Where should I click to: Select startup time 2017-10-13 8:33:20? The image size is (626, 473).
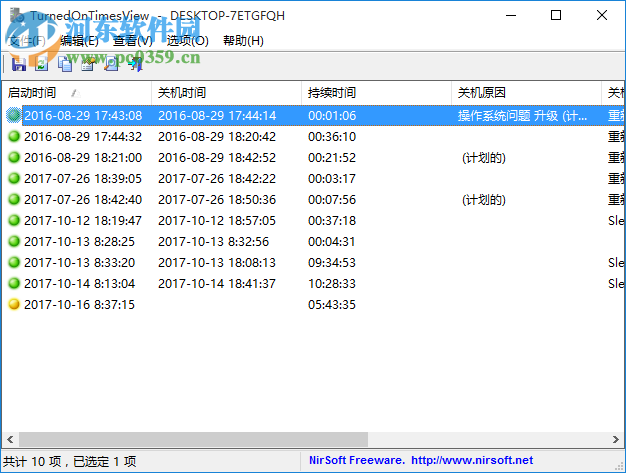point(79,262)
